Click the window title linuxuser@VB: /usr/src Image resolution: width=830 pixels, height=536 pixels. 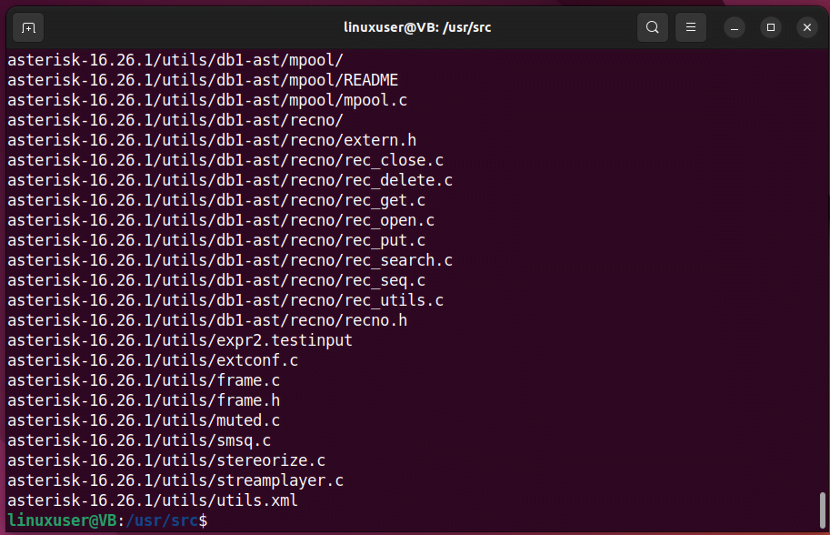point(417,28)
